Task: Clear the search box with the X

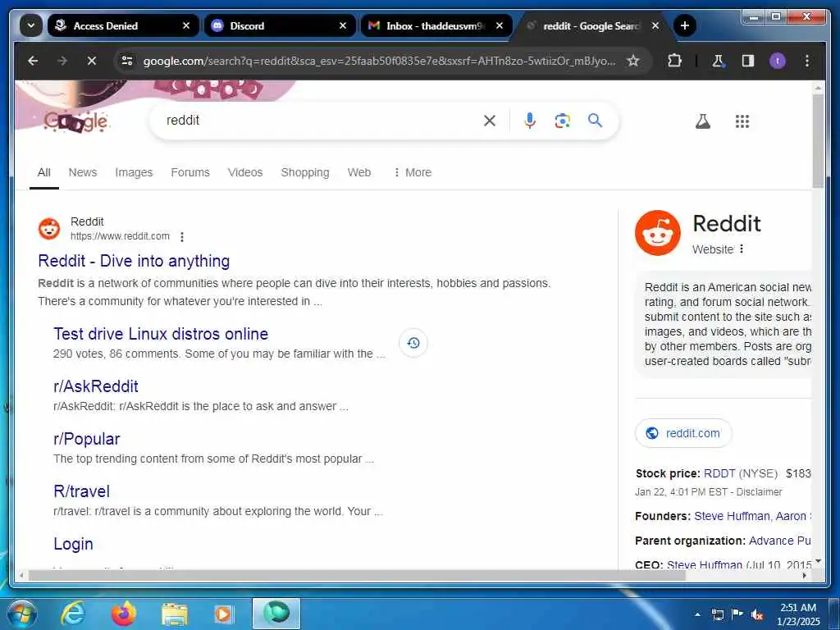Action: coord(490,121)
